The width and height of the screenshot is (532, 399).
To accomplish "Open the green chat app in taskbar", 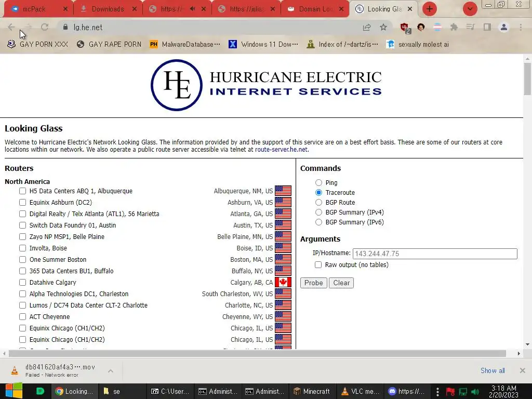I will pos(40,391).
